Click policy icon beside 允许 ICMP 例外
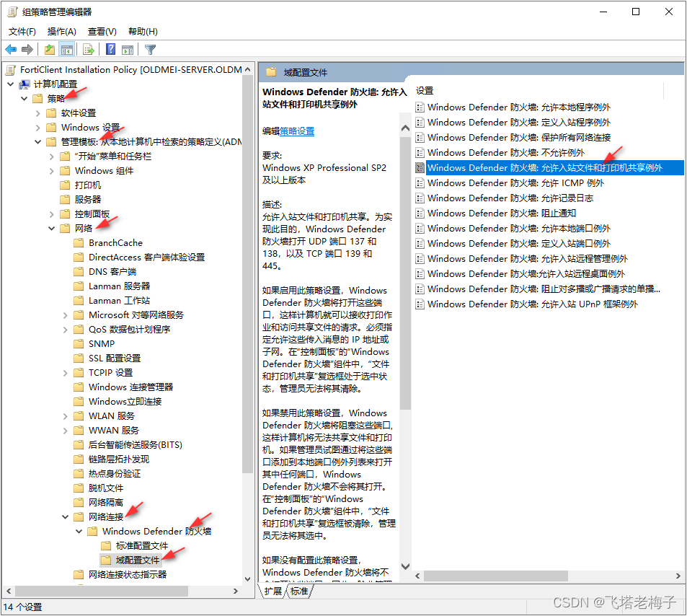Viewport: 687px width, 616px height. pos(420,182)
